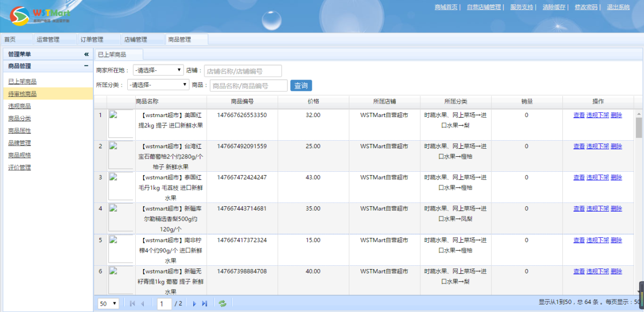The height and width of the screenshot is (312, 644).
Task: Click the 所属店铺 column header
Action: point(384,101)
